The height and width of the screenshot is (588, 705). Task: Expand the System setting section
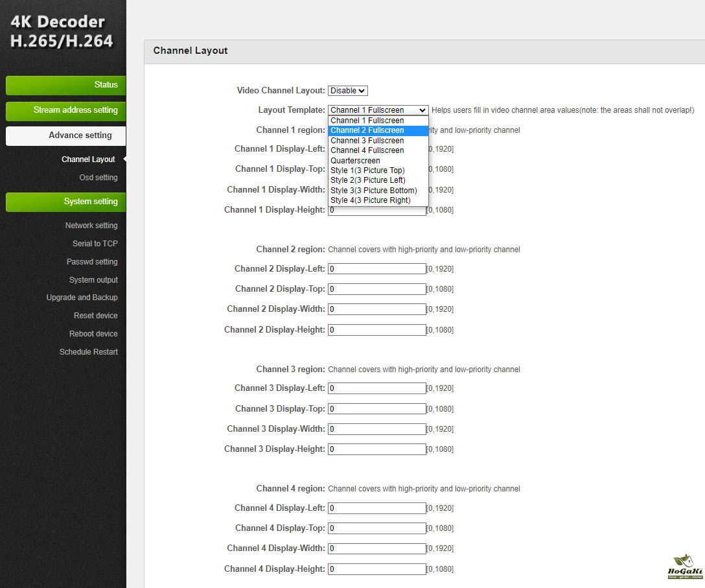point(65,202)
